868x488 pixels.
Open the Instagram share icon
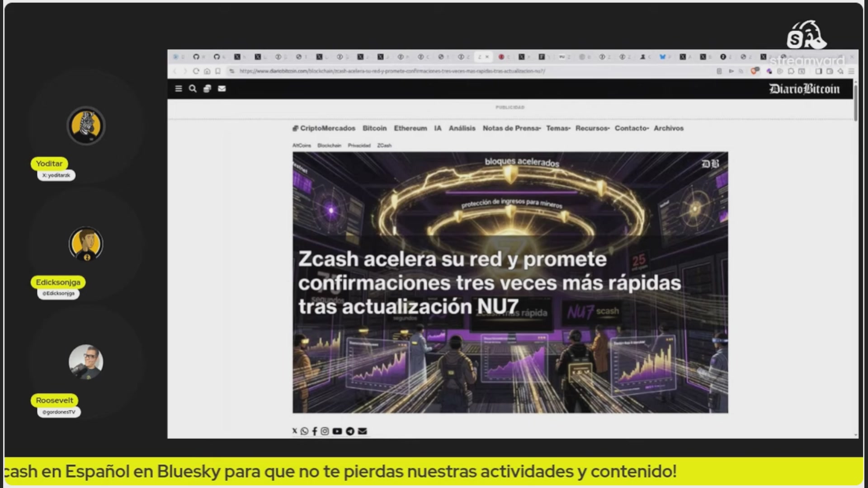[x=325, y=431]
